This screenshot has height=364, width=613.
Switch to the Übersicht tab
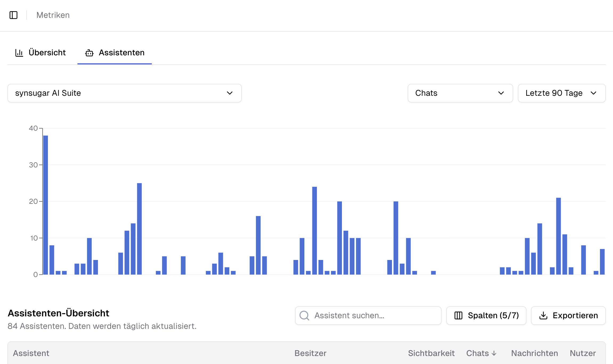47,52
